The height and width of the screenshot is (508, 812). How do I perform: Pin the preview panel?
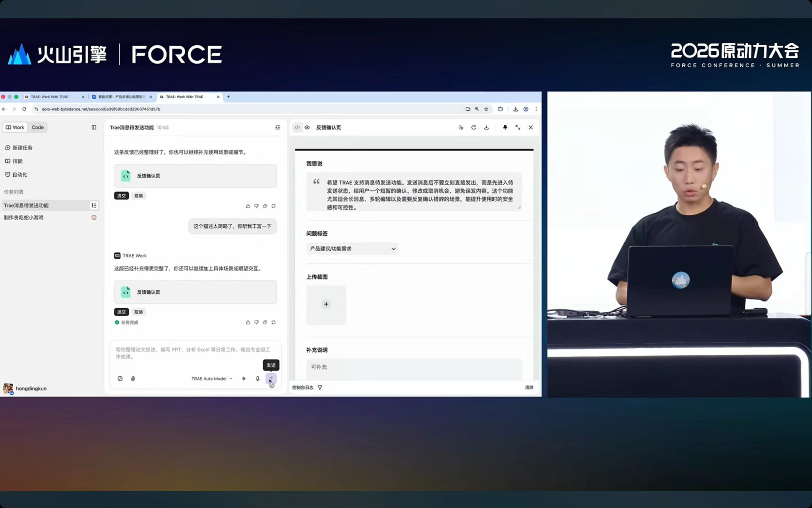[505, 127]
